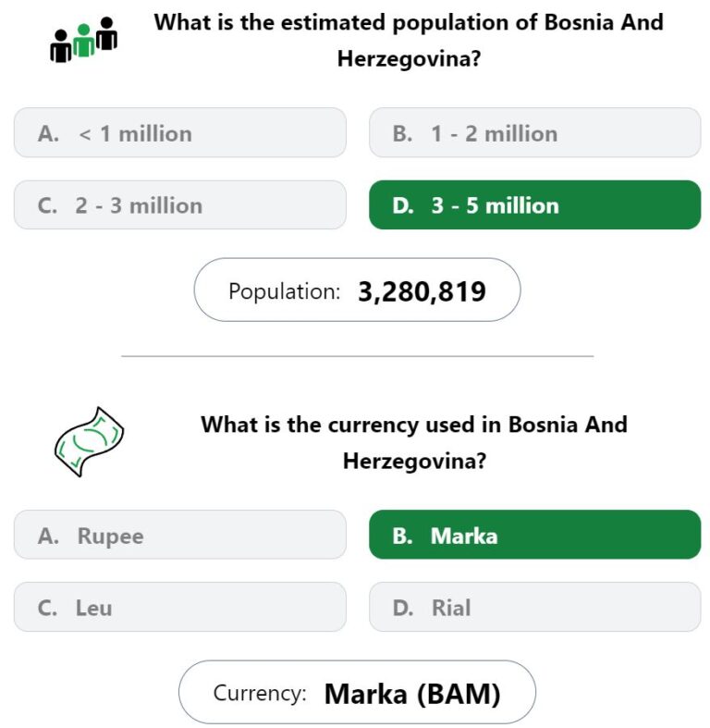710x728 pixels.
Task: Pick the Leu currency option
Action: coord(180,607)
